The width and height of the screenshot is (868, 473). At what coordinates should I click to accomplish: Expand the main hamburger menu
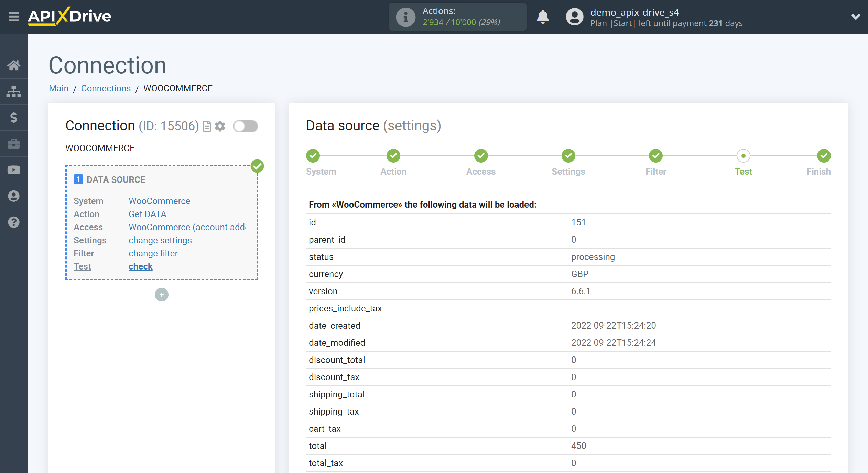pyautogui.click(x=13, y=16)
